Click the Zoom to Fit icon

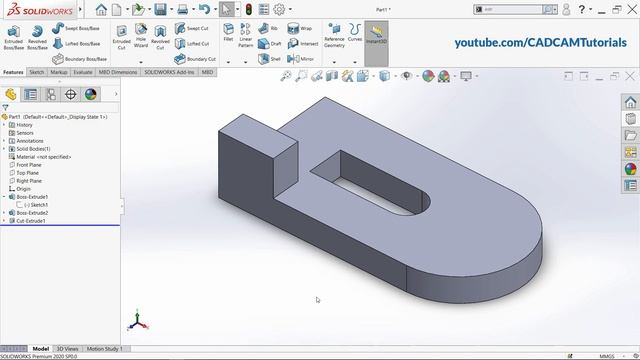tap(286, 76)
